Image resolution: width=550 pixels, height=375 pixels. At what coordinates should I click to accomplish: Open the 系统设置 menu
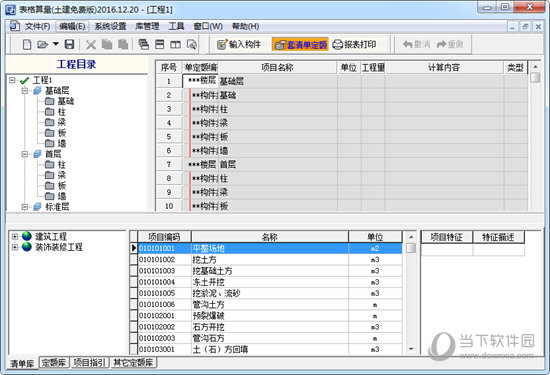click(110, 26)
